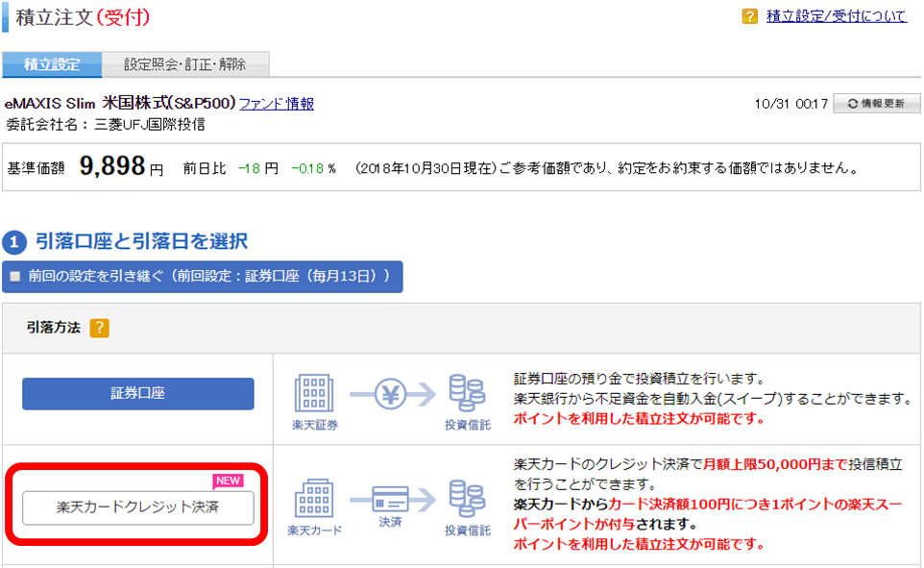Click the yellow question icon beside 積立設定/受付について
924x568 pixels.
(749, 16)
